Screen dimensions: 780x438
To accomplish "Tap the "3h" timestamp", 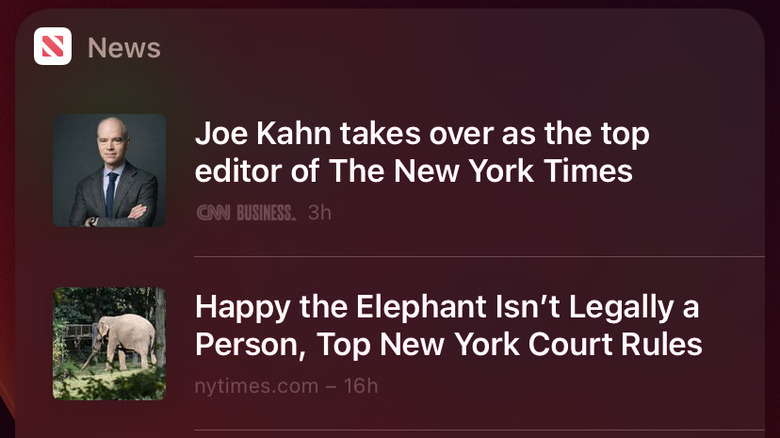I will click(319, 212).
